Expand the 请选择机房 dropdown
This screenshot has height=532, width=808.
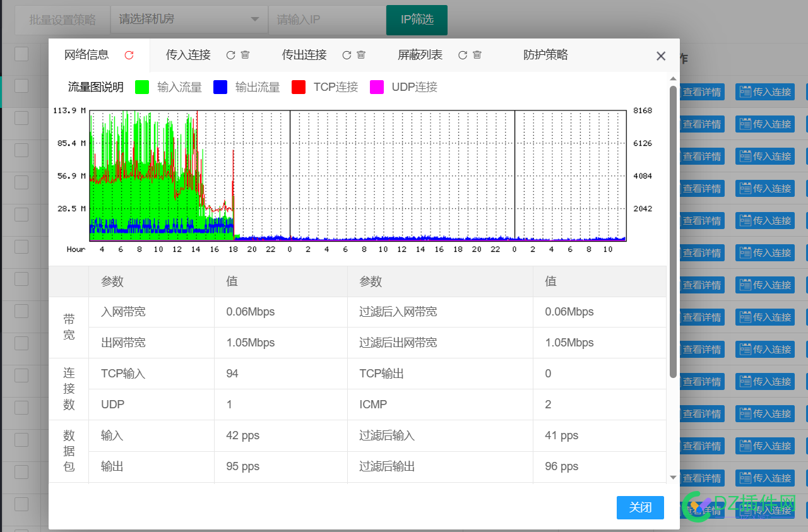click(x=189, y=20)
